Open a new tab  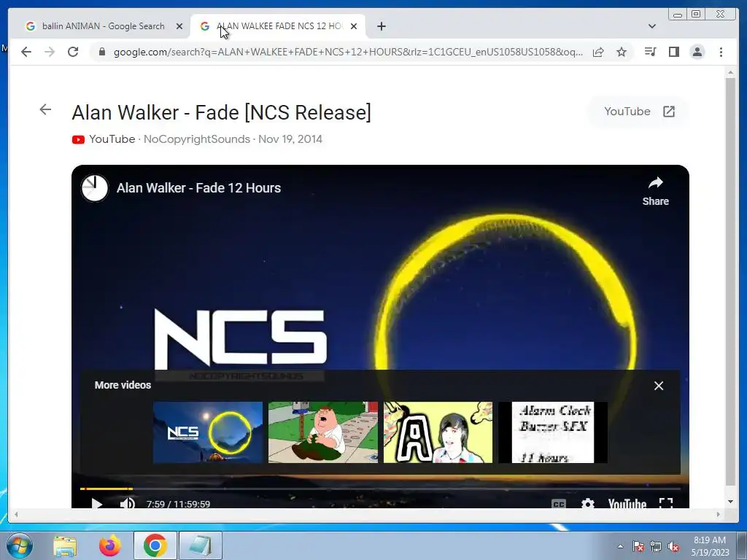pyautogui.click(x=381, y=26)
